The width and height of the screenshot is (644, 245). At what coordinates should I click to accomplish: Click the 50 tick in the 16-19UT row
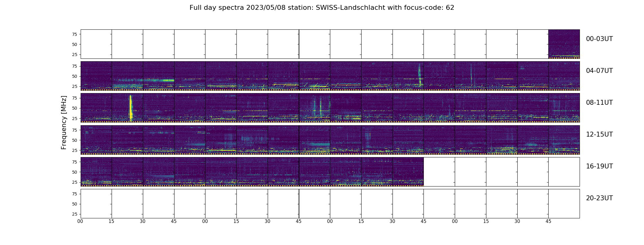click(x=75, y=172)
